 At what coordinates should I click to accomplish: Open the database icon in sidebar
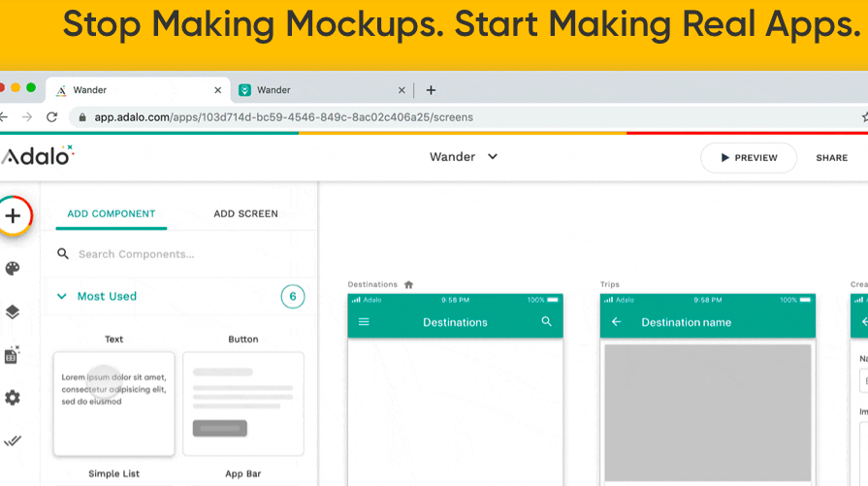[x=13, y=355]
